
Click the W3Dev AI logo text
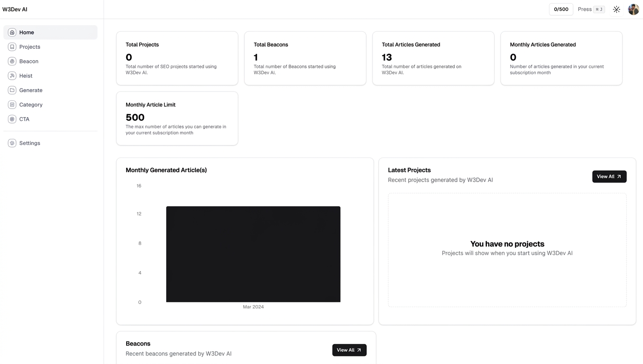pos(15,9)
